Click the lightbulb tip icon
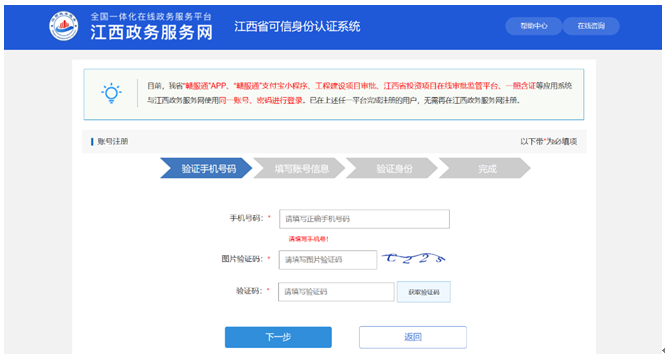665x362 pixels. (x=112, y=93)
